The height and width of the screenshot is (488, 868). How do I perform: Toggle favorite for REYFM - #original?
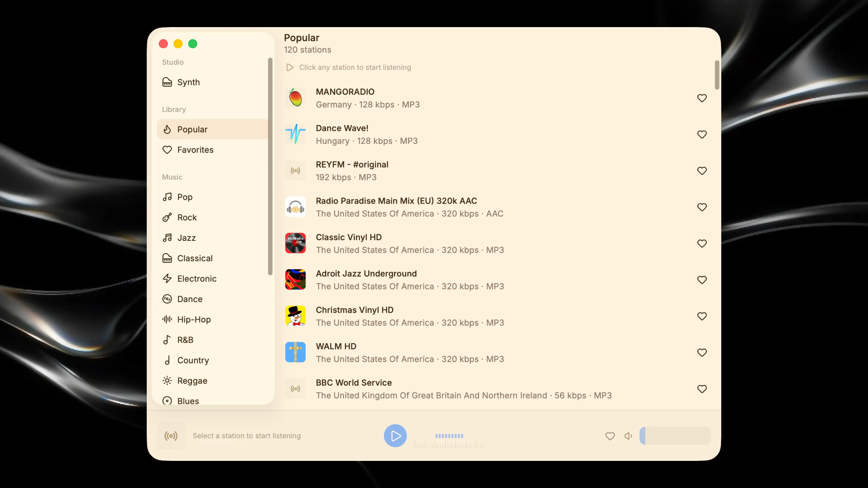click(x=702, y=171)
